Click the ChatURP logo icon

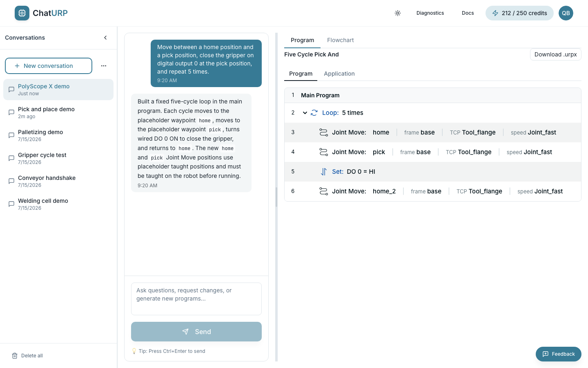pyautogui.click(x=22, y=13)
